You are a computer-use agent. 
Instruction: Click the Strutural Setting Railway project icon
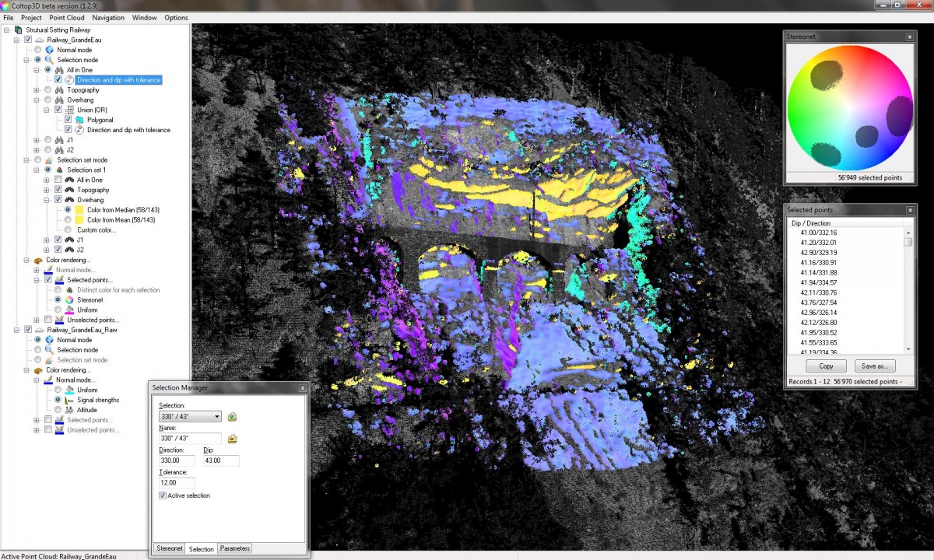(18, 30)
